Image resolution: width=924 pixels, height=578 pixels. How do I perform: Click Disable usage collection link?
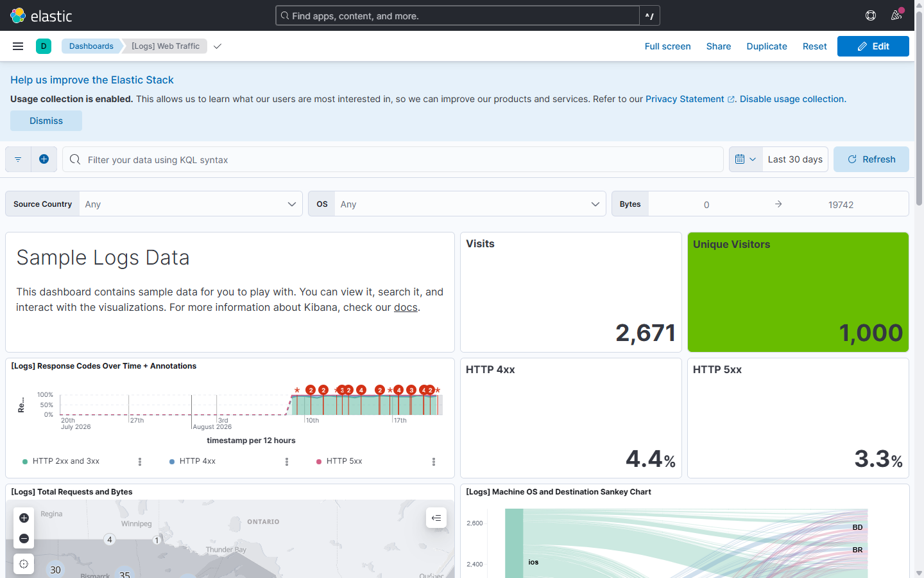coord(792,99)
